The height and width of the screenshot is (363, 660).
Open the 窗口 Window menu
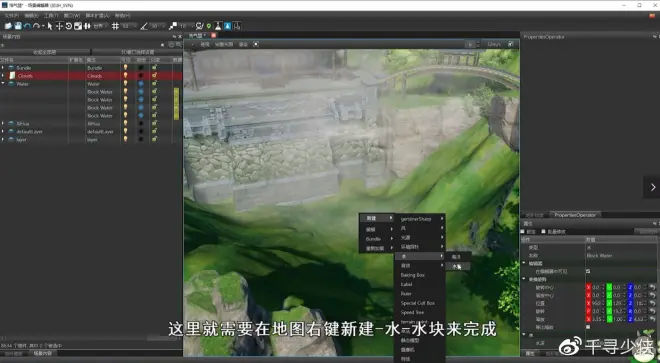pos(72,16)
